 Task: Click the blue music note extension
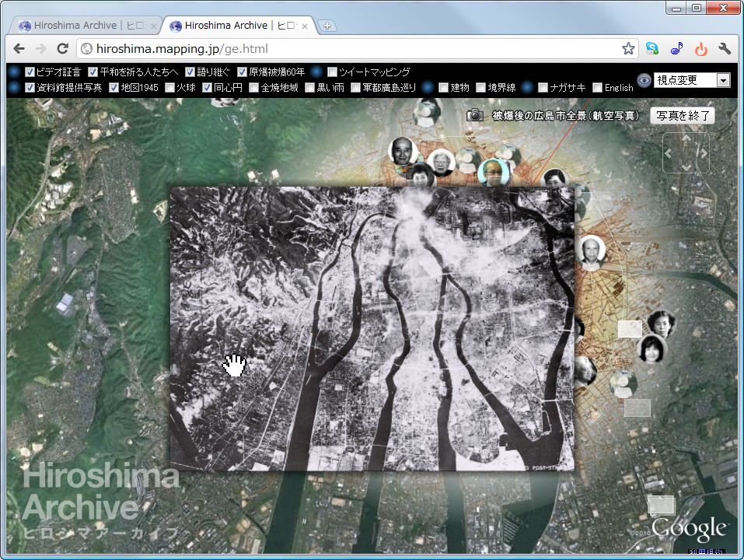coord(676,48)
